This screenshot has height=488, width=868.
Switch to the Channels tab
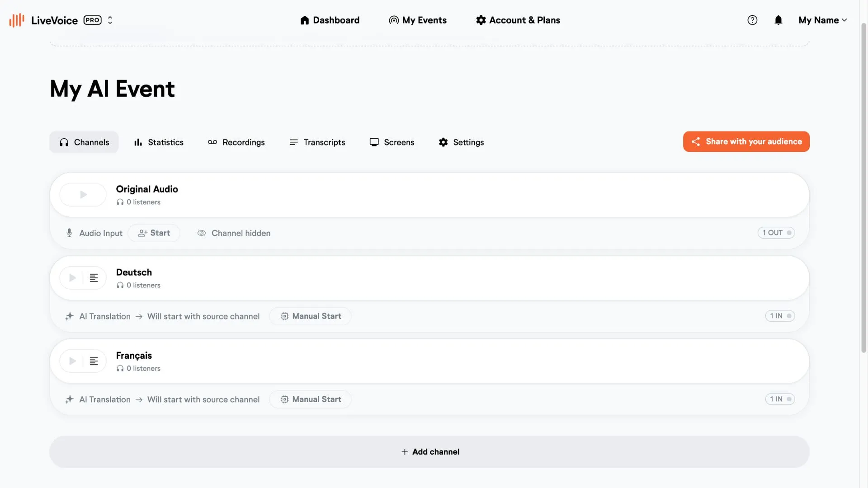click(x=84, y=142)
